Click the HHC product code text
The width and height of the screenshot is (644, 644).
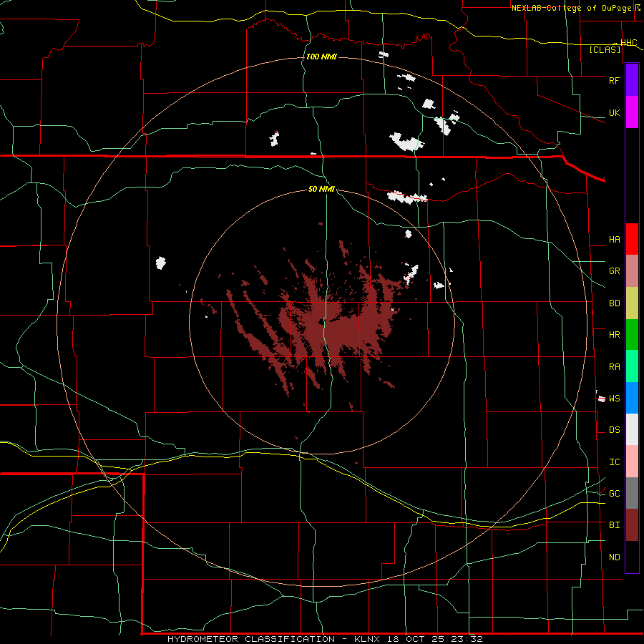(628, 42)
